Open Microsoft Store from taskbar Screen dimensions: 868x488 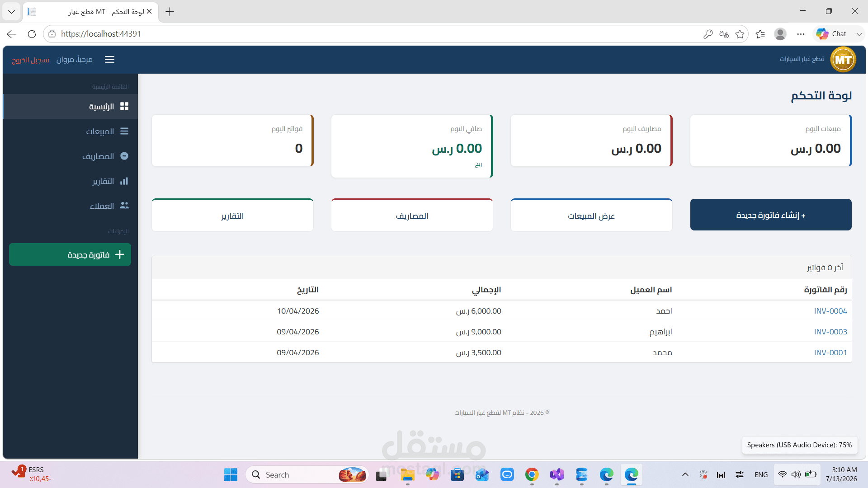(x=457, y=475)
